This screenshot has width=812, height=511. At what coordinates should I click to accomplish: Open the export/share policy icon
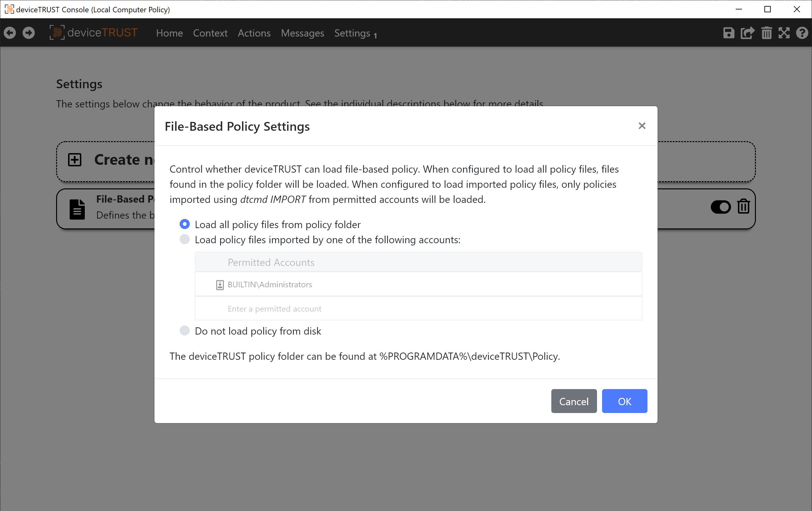coord(747,33)
